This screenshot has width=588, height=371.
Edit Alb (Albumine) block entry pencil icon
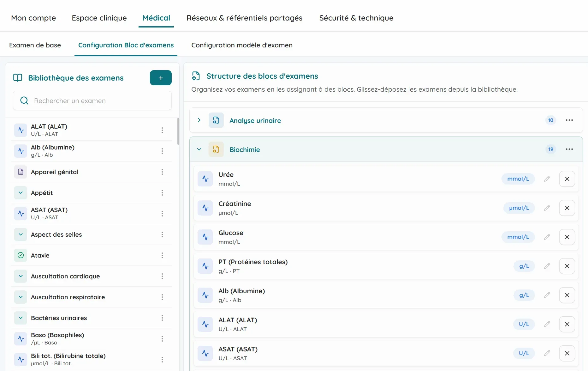pyautogui.click(x=547, y=295)
